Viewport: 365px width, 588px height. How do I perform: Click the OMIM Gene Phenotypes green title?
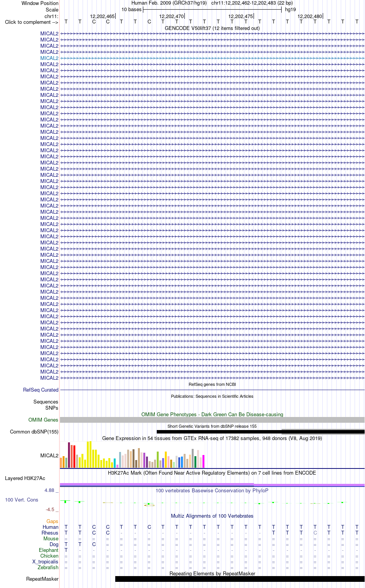click(x=212, y=414)
